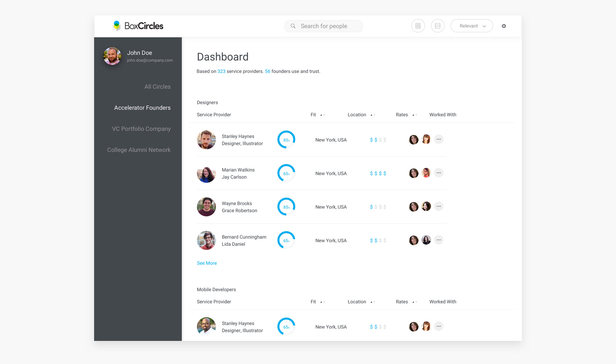Open more options for Stanley Haynes designer row

[x=439, y=139]
